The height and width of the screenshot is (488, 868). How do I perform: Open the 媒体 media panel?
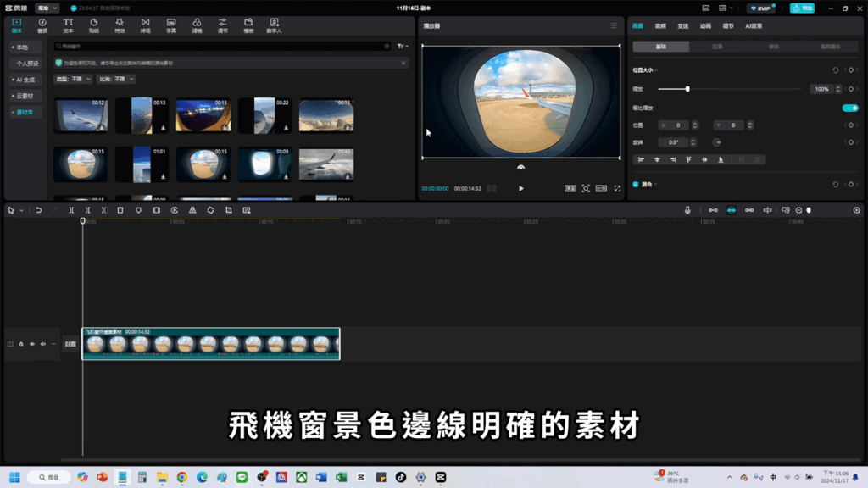point(17,25)
